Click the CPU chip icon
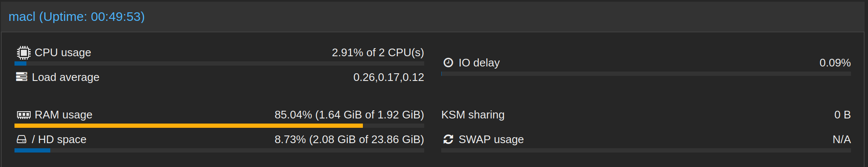 (x=23, y=52)
